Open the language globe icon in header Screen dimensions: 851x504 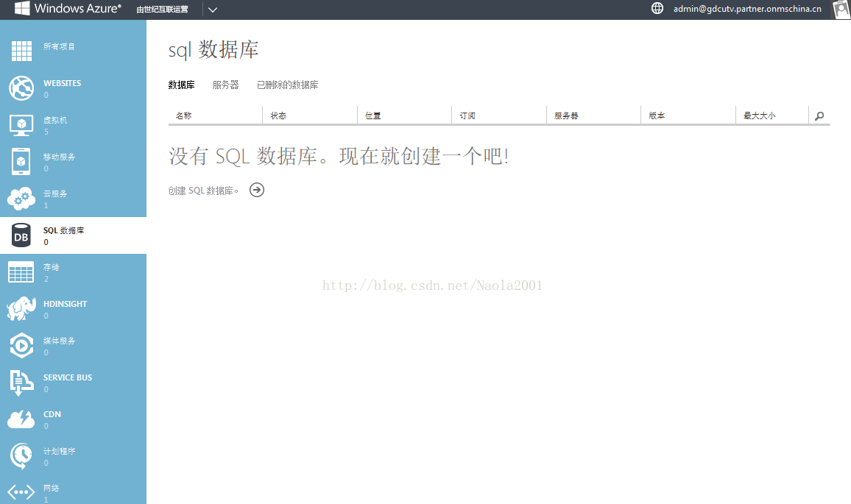click(657, 8)
